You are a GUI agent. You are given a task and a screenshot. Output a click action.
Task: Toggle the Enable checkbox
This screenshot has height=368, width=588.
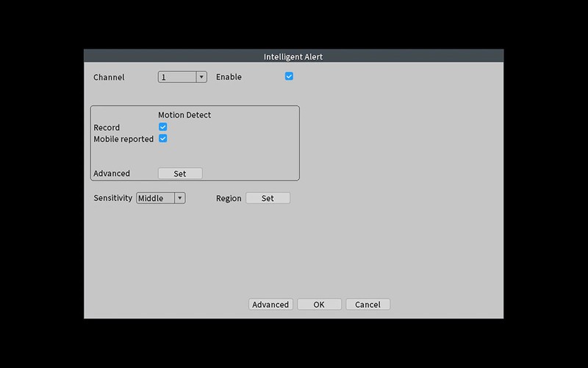coord(289,77)
